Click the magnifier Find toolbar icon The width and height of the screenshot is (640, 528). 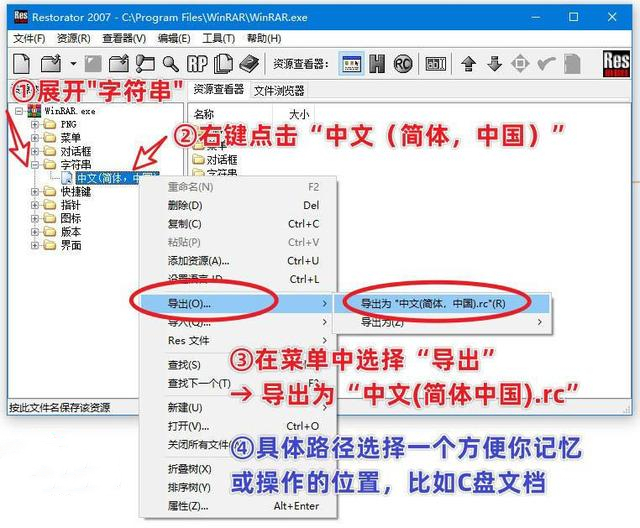click(x=170, y=64)
